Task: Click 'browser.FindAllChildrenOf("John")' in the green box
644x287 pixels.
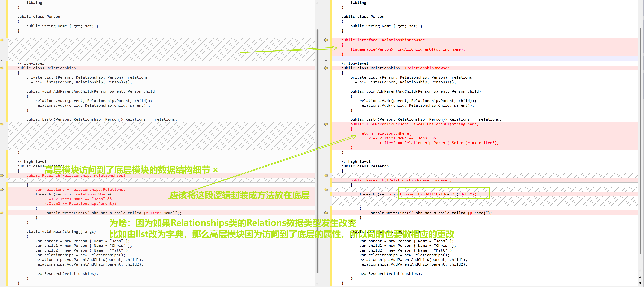Action: (x=438, y=194)
